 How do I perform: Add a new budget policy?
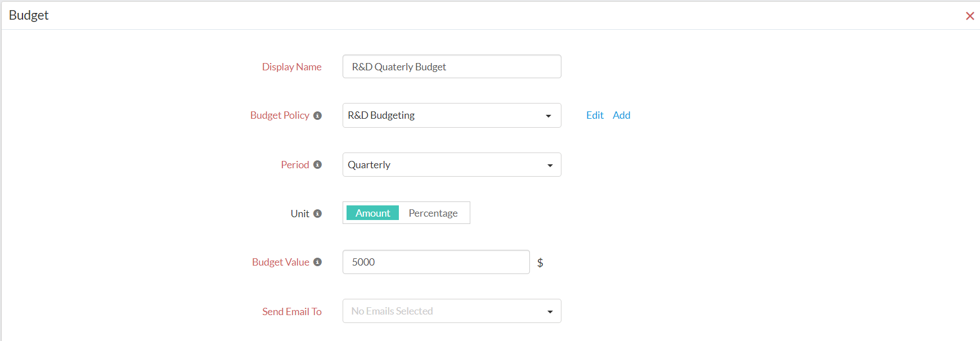[x=622, y=115]
